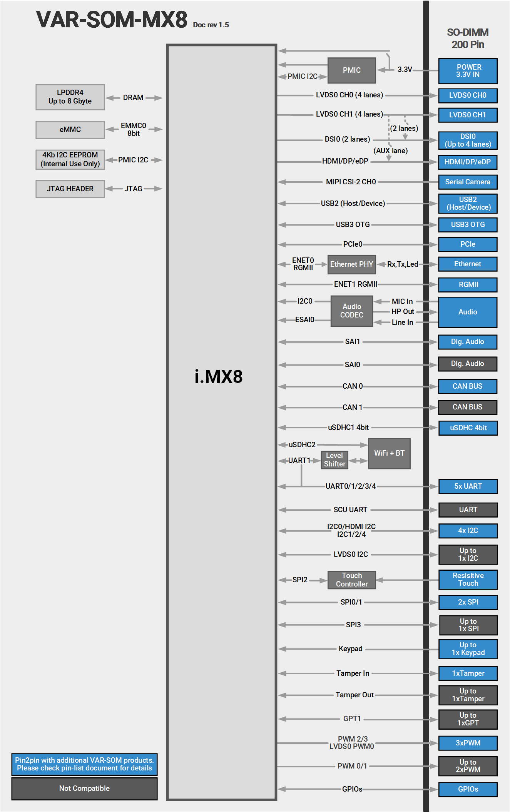Click the Touch Controller block
This screenshot has width=510, height=812.
(x=351, y=580)
